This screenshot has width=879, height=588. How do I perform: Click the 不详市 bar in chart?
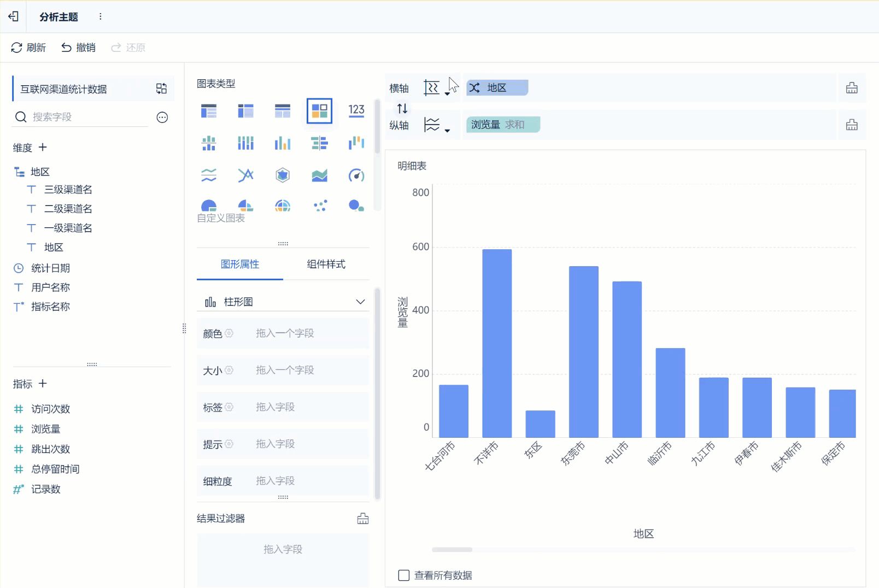(x=497, y=343)
